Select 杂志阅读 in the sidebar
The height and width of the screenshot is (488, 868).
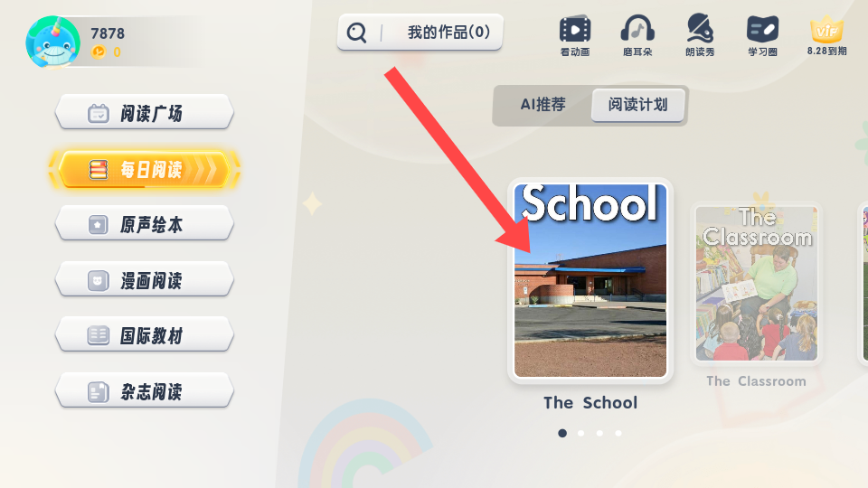[x=144, y=391]
